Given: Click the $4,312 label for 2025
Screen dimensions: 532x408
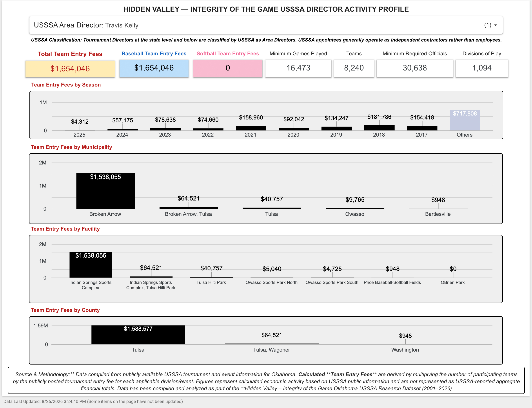Looking at the screenshot, I should [x=80, y=122].
